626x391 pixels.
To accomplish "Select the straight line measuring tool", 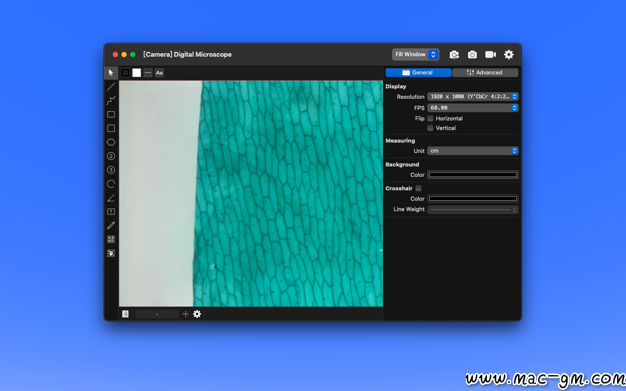I will click(111, 87).
